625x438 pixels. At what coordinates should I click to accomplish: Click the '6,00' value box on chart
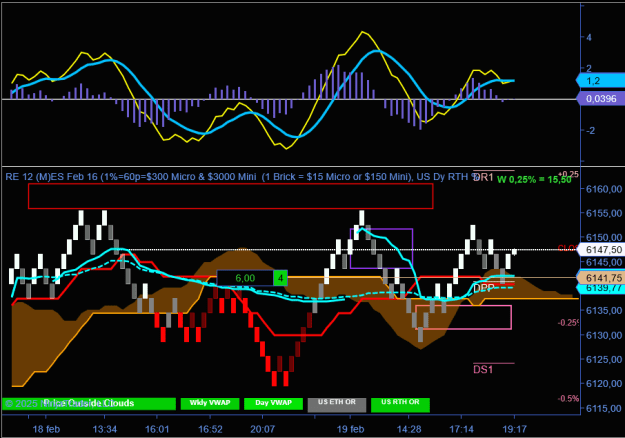coord(245,278)
